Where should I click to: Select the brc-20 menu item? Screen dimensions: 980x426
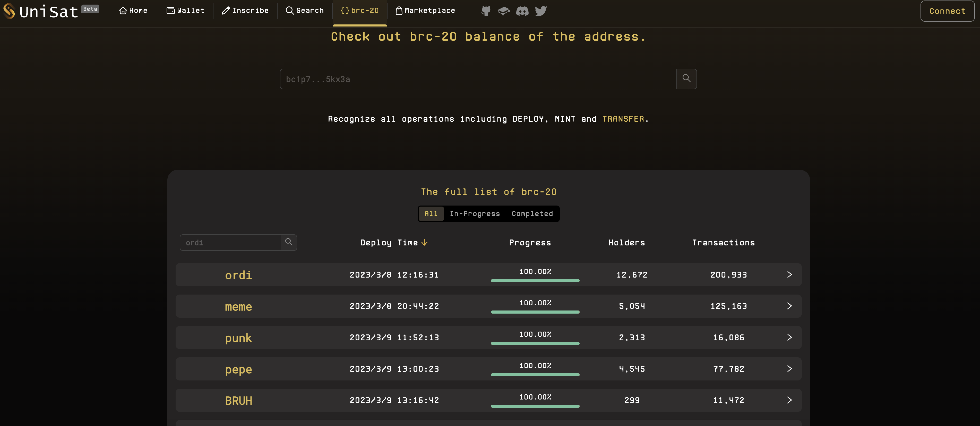[x=359, y=11]
